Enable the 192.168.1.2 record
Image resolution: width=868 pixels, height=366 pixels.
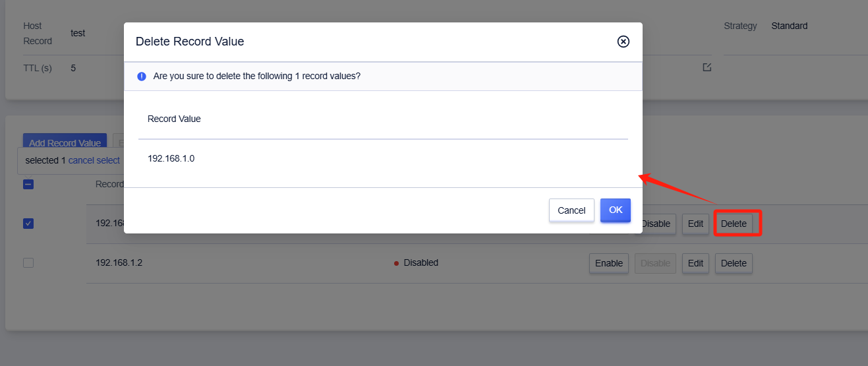pyautogui.click(x=609, y=263)
